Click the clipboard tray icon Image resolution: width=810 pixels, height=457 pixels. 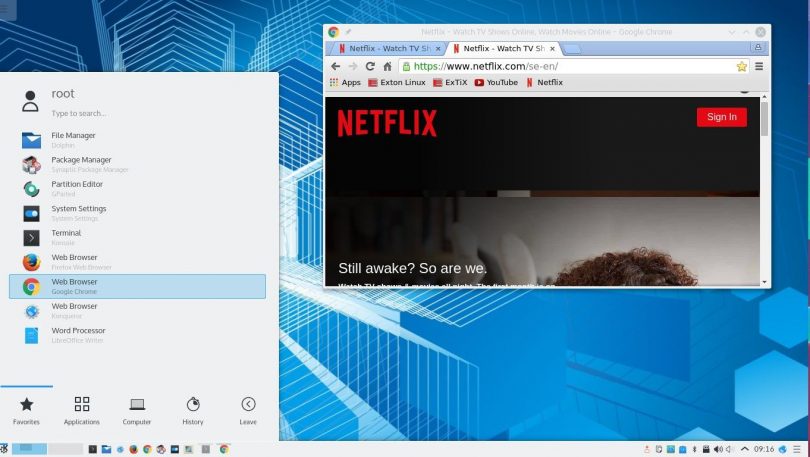(659, 449)
